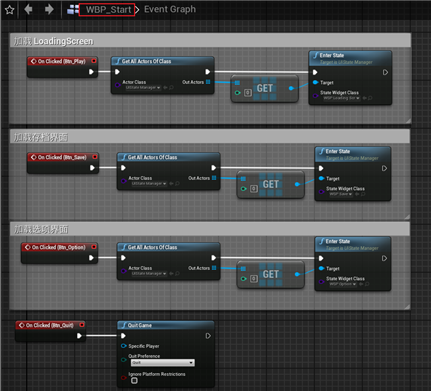
Task: Select the LoadingScreen comment box header
Action: 210,41
